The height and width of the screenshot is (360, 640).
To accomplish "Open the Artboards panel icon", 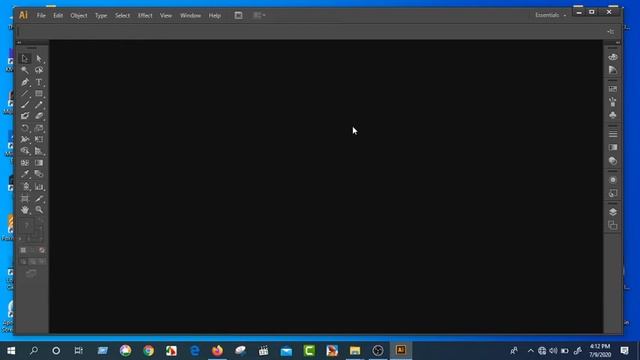I will click(613, 225).
